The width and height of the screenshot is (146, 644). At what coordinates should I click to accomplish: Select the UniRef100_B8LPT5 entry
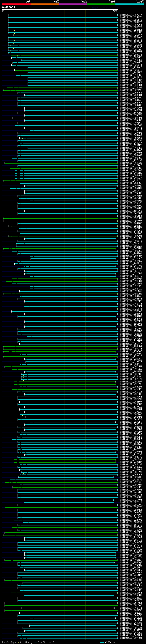131,191
